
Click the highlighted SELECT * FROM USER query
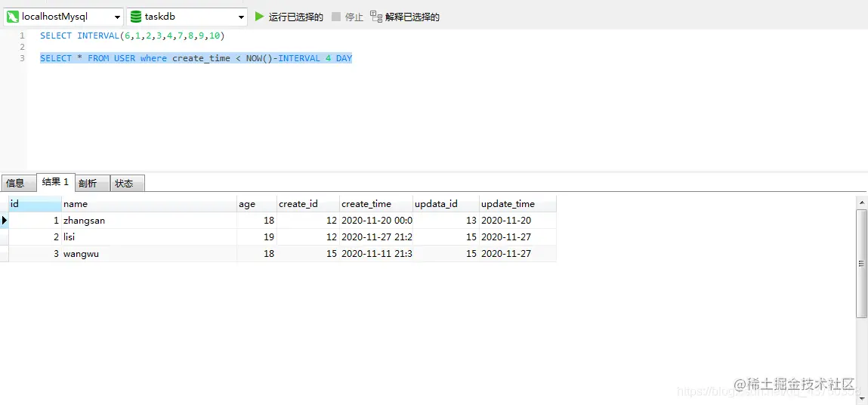point(196,58)
